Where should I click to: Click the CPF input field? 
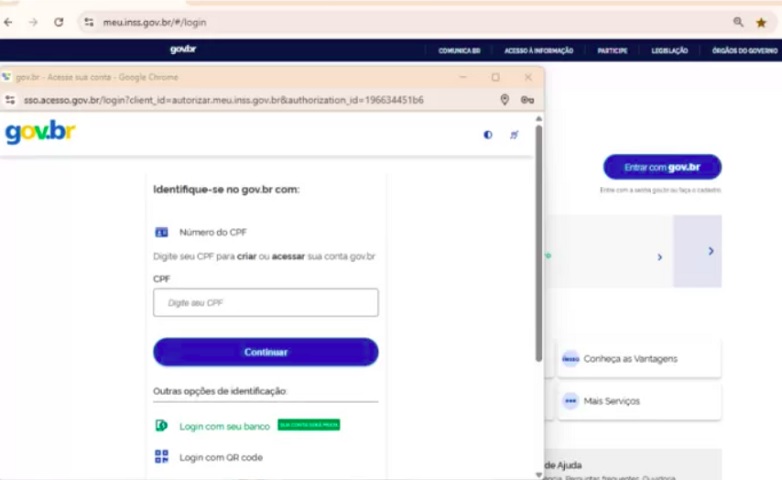(x=265, y=303)
